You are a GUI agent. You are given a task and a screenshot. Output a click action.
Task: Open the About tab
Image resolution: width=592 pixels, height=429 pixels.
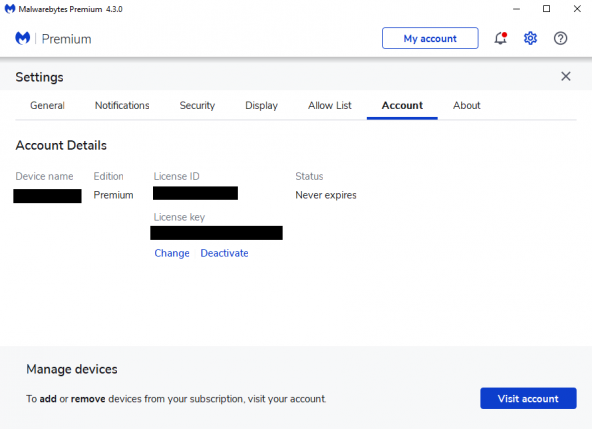[467, 105]
